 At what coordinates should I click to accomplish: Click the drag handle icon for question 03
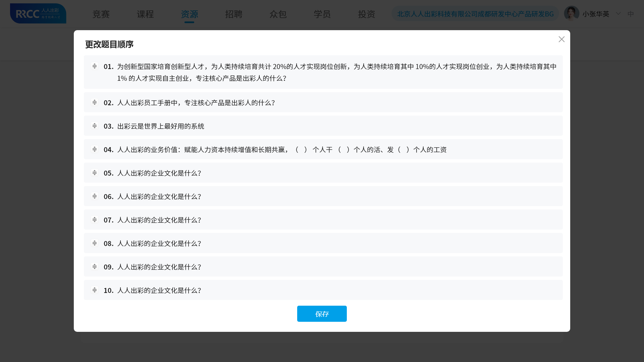(x=95, y=126)
